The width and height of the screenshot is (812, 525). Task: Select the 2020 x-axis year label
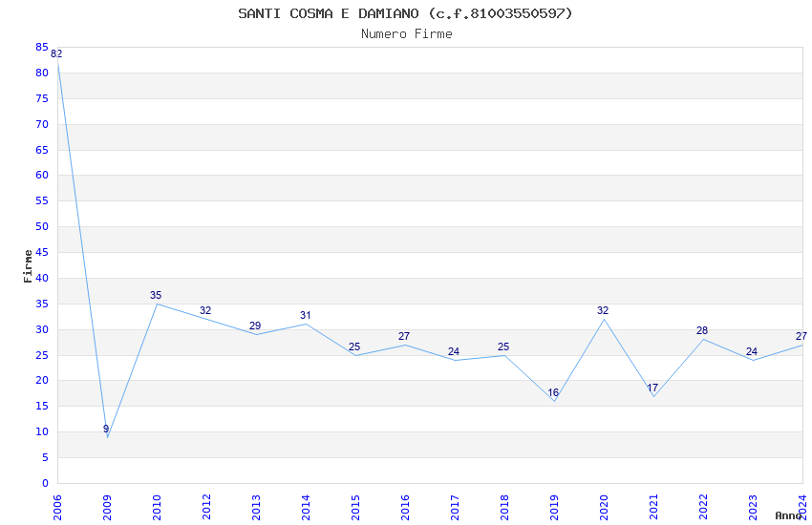pyautogui.click(x=604, y=508)
